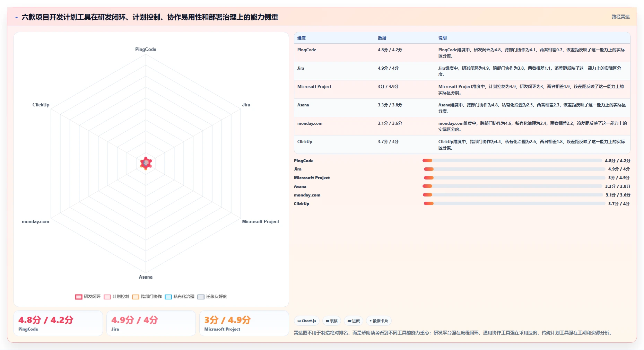Click the monday.com label in progress list
Image resolution: width=644 pixels, height=350 pixels.
(x=307, y=195)
